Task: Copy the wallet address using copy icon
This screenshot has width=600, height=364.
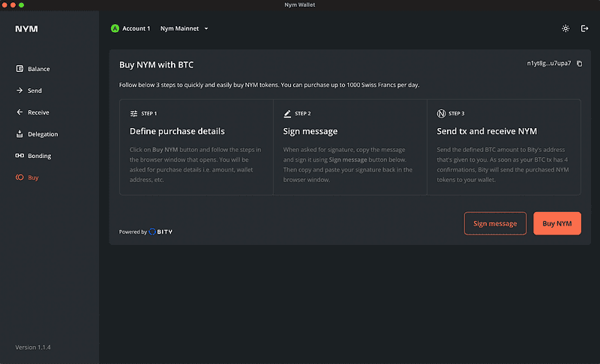Action: (x=579, y=64)
